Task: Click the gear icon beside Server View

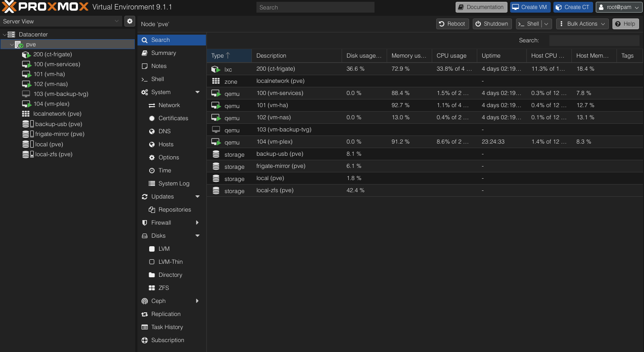Action: [x=130, y=21]
